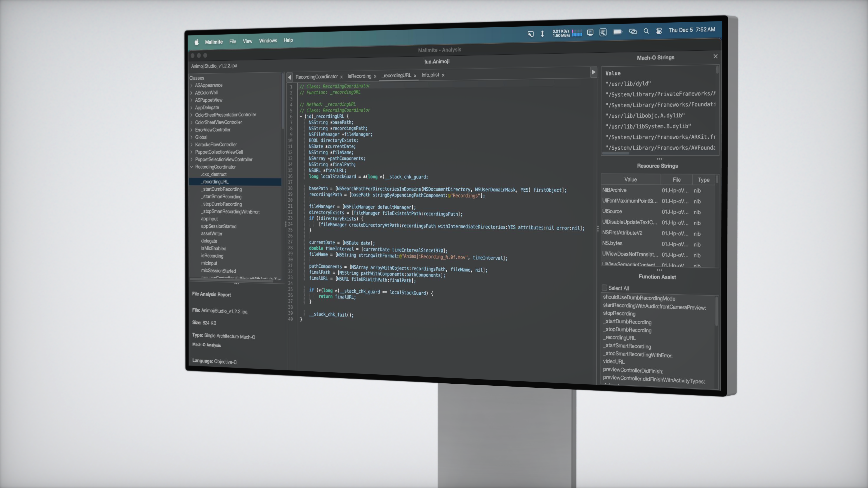Switch to the Info.plist tab

pyautogui.click(x=430, y=75)
